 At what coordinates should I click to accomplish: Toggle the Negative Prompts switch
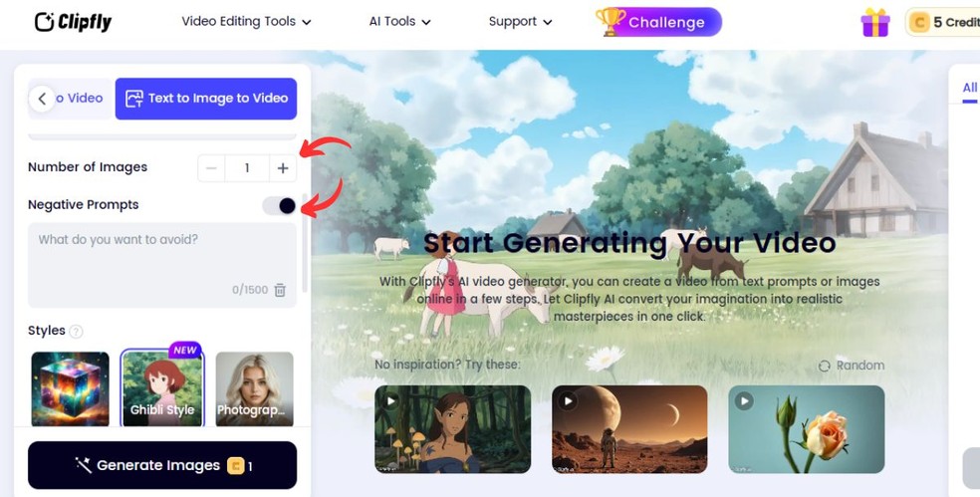280,206
